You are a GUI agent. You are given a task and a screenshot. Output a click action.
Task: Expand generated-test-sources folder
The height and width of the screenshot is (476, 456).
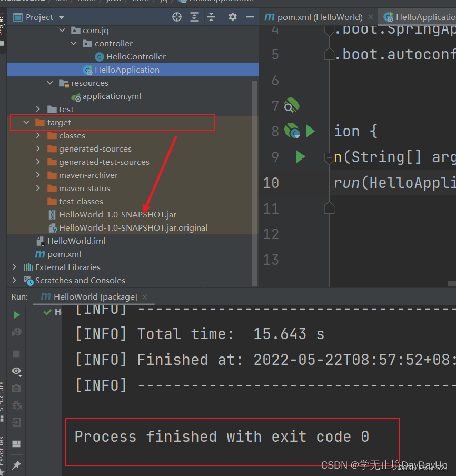click(38, 162)
